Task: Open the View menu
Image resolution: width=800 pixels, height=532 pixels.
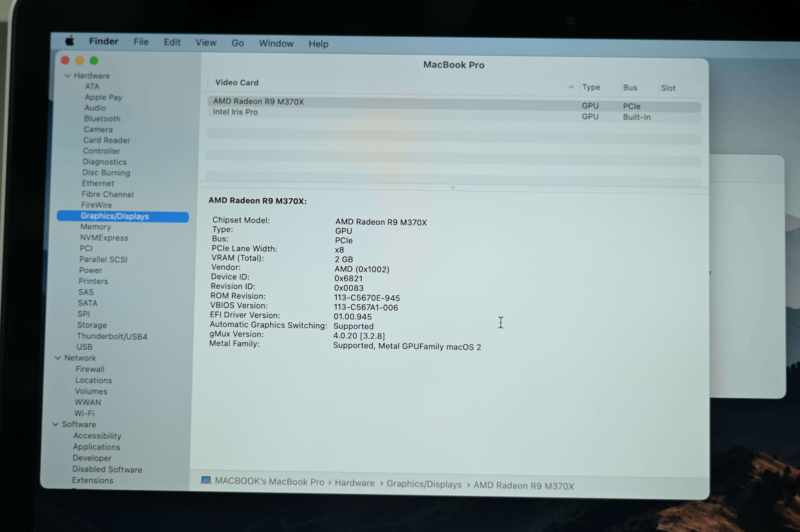Action: pyautogui.click(x=206, y=43)
